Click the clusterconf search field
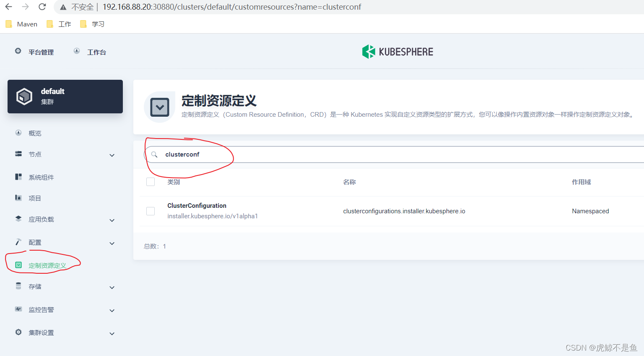The width and height of the screenshot is (644, 356). point(394,154)
